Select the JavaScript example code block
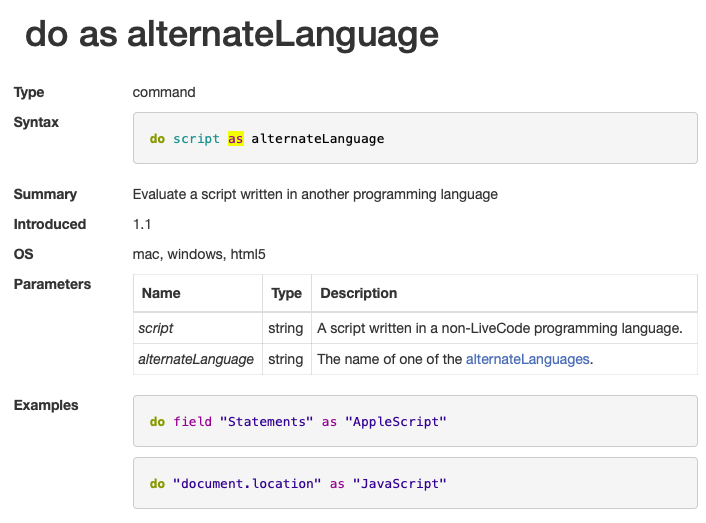 tap(415, 483)
